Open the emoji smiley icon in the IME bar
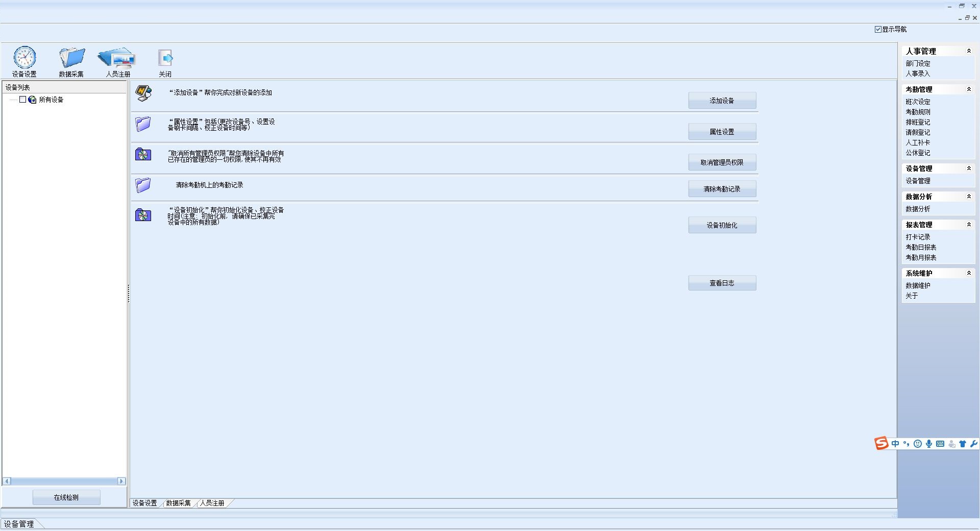The image size is (980, 531). 918,444
